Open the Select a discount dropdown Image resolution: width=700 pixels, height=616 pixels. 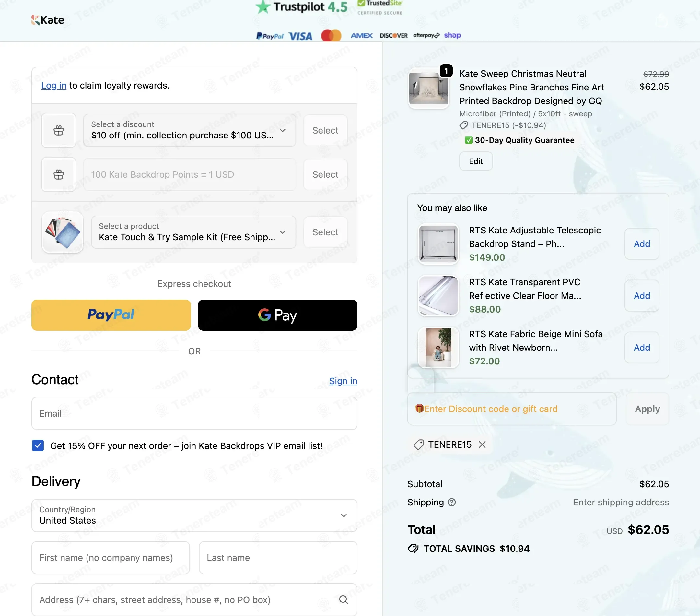[x=189, y=130]
